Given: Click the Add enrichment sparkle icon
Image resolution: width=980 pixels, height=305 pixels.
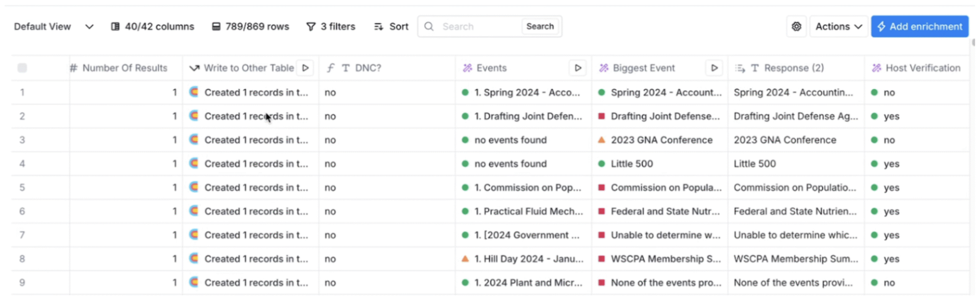Looking at the screenshot, I should [881, 27].
